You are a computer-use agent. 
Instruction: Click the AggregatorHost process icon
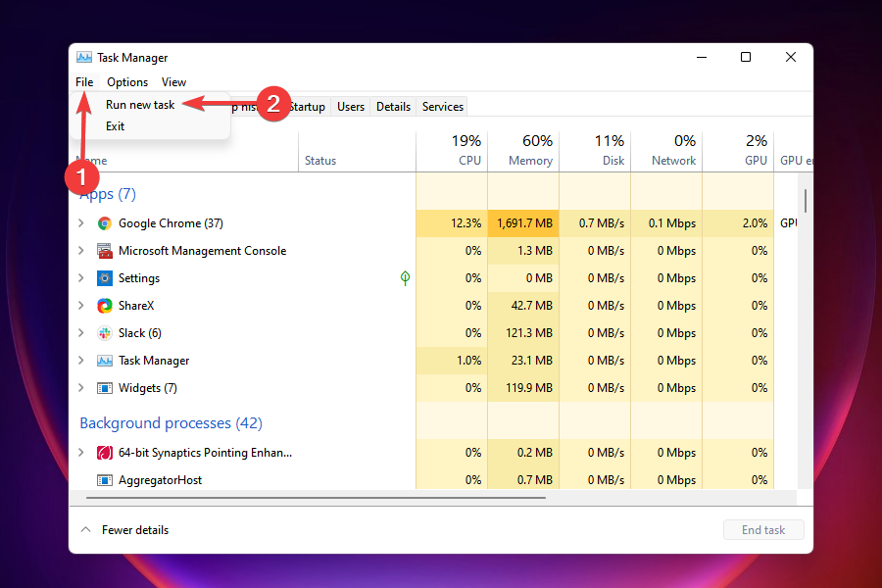click(104, 480)
